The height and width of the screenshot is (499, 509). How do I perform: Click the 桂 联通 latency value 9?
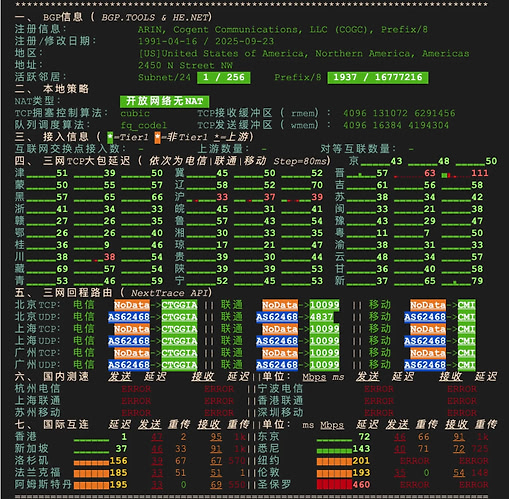(x=107, y=245)
